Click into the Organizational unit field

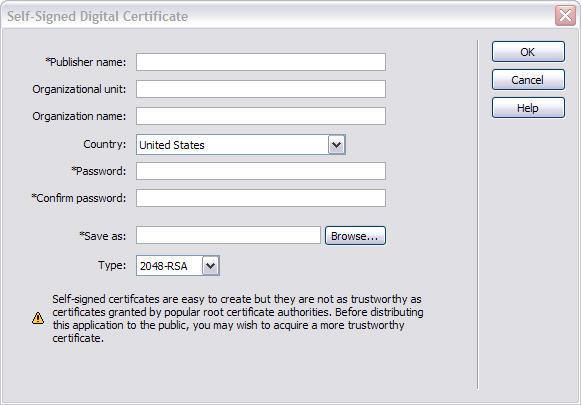260,89
